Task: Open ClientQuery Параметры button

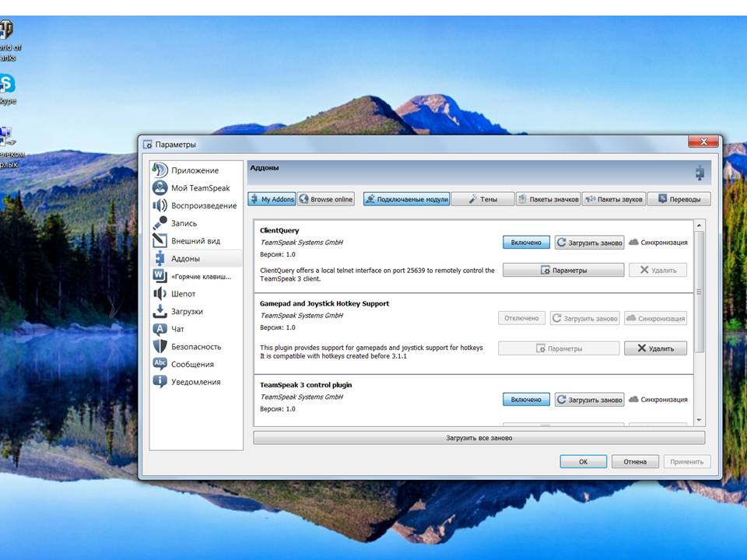Action: click(563, 270)
